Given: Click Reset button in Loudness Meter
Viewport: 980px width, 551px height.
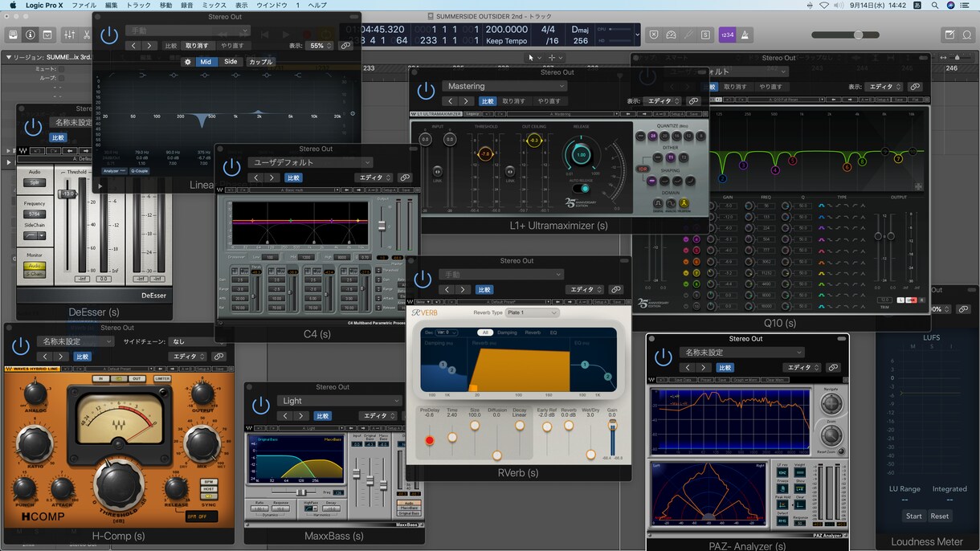Looking at the screenshot, I should pyautogui.click(x=939, y=516).
